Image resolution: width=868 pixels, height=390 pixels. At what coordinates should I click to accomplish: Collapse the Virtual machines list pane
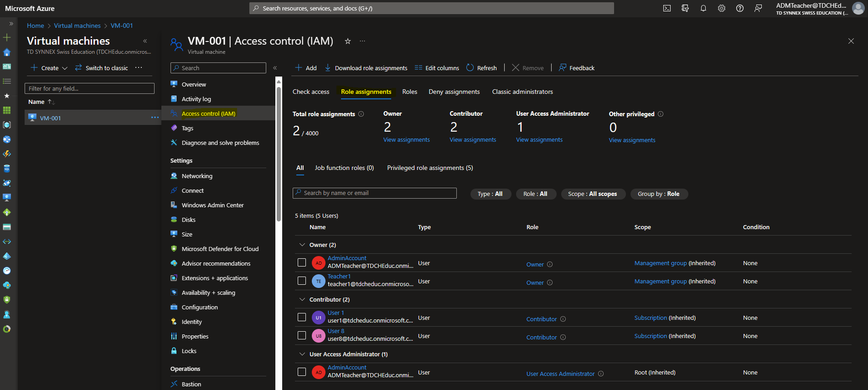tap(145, 41)
